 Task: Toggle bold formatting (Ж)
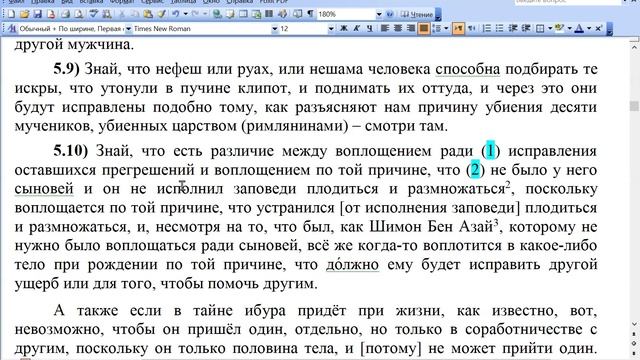click(344, 28)
